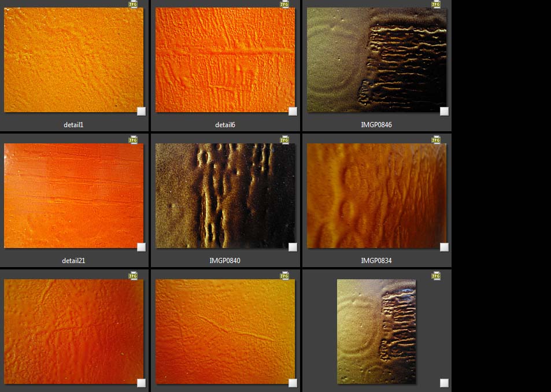Click the detail6 filename text
The width and height of the screenshot is (551, 392).
225,125
